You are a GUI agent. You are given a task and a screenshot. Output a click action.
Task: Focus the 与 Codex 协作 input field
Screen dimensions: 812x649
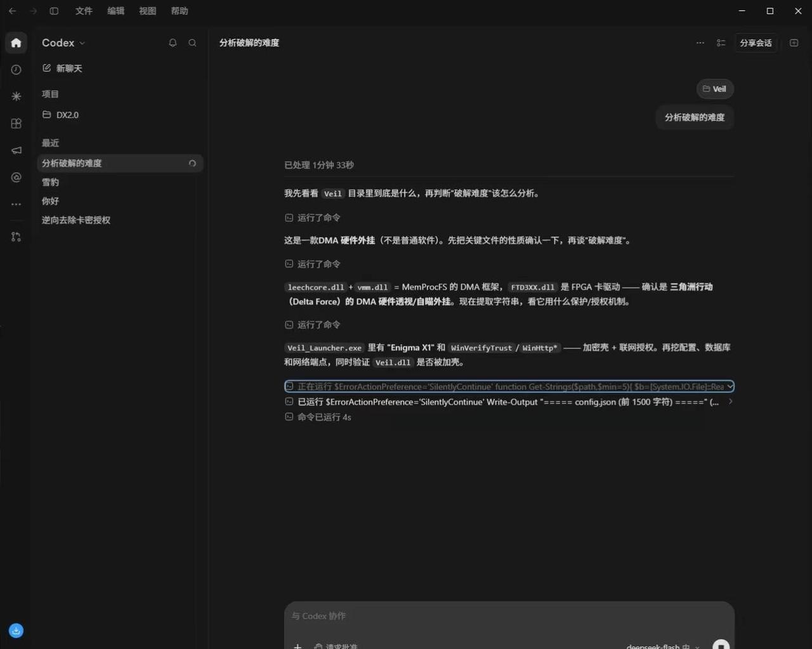(x=509, y=616)
